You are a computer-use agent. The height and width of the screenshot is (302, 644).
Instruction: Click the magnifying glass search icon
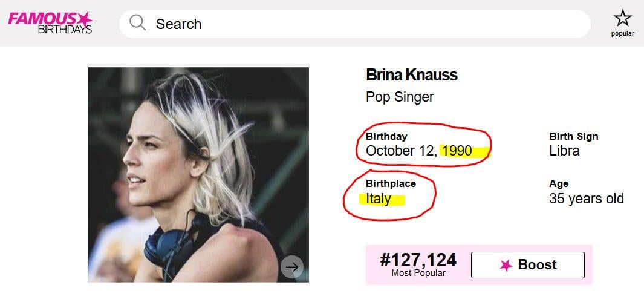138,24
